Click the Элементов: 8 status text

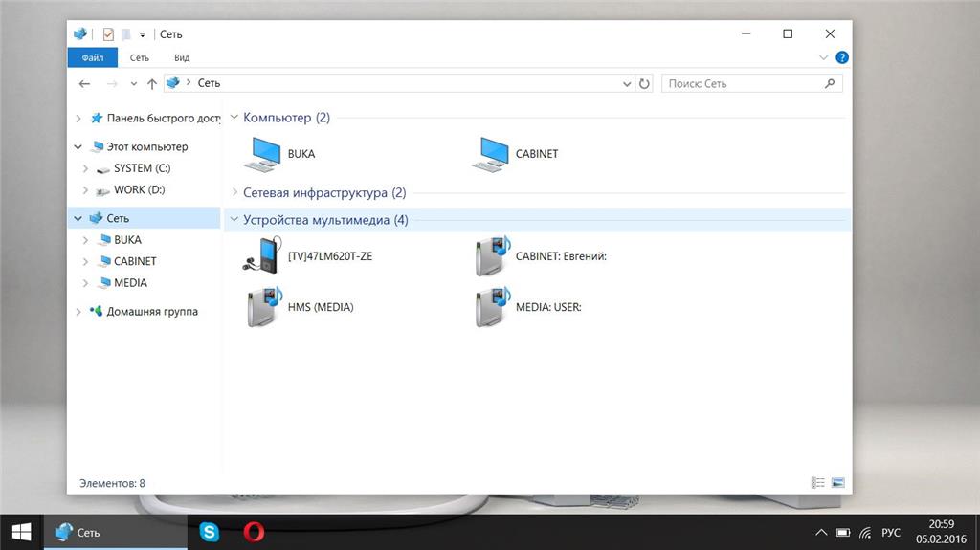[x=112, y=483]
